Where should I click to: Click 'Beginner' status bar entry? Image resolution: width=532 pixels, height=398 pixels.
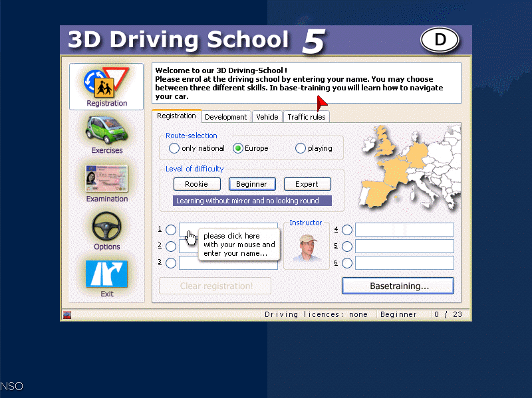click(398, 314)
